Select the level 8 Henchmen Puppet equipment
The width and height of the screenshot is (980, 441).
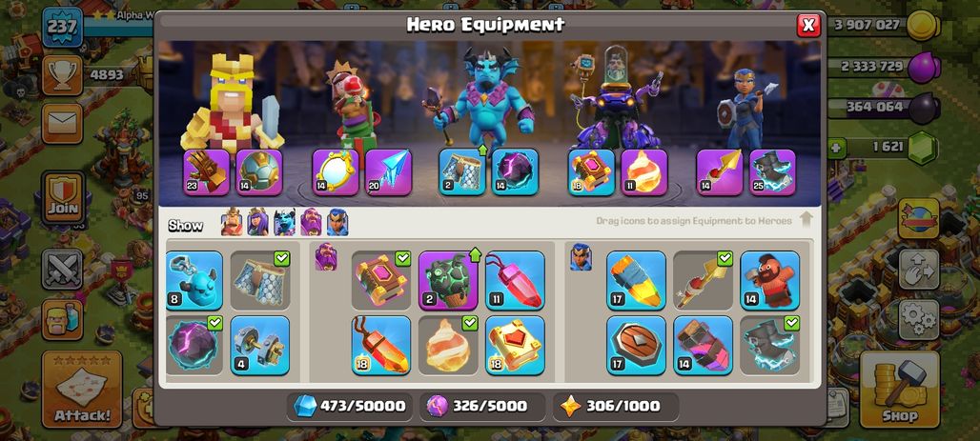pos(194,280)
